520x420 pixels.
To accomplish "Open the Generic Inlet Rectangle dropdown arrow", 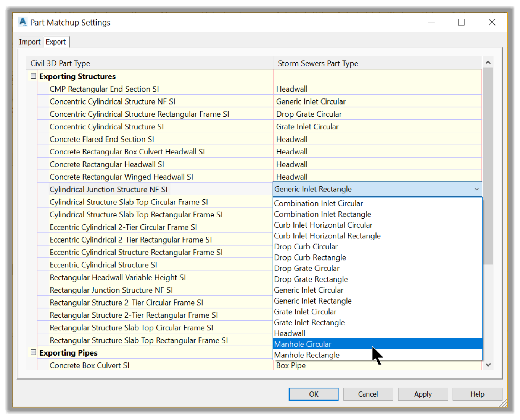I will (x=477, y=189).
